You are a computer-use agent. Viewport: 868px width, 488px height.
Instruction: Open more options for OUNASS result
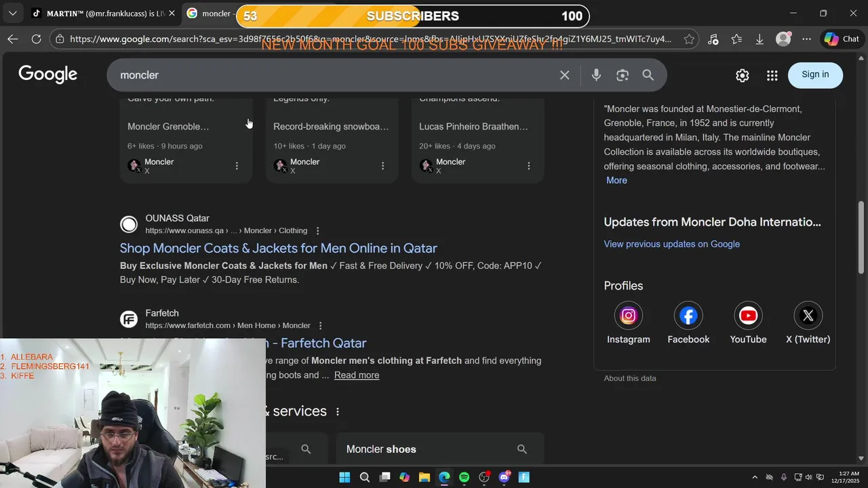tap(317, 230)
